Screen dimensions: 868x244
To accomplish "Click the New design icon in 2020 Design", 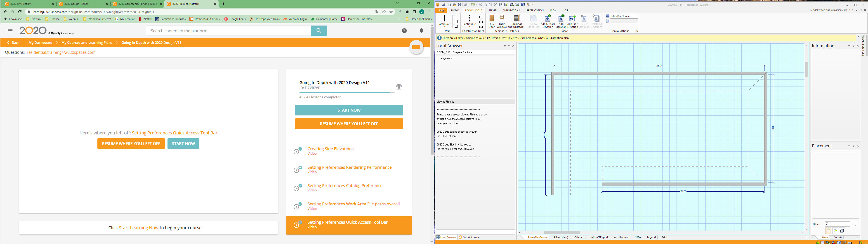I will pyautogui.click(x=450, y=5).
